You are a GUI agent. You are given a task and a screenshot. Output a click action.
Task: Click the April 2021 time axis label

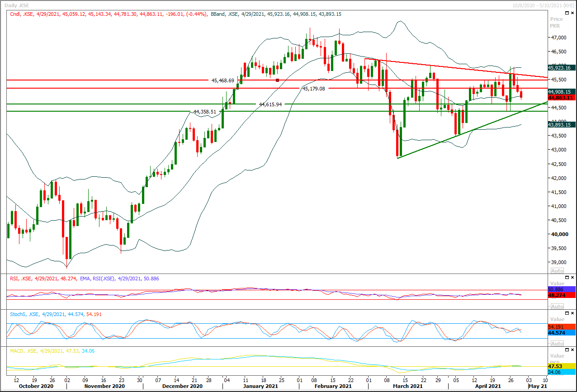[x=487, y=387]
